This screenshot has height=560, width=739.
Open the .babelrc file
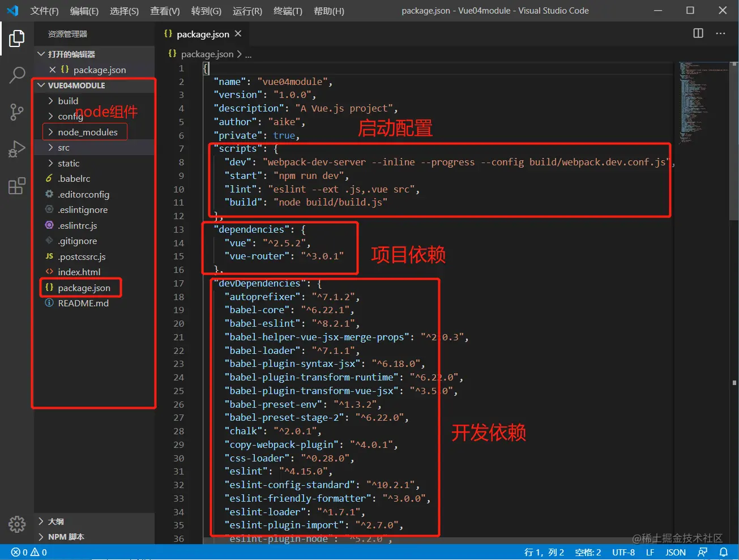point(94,178)
